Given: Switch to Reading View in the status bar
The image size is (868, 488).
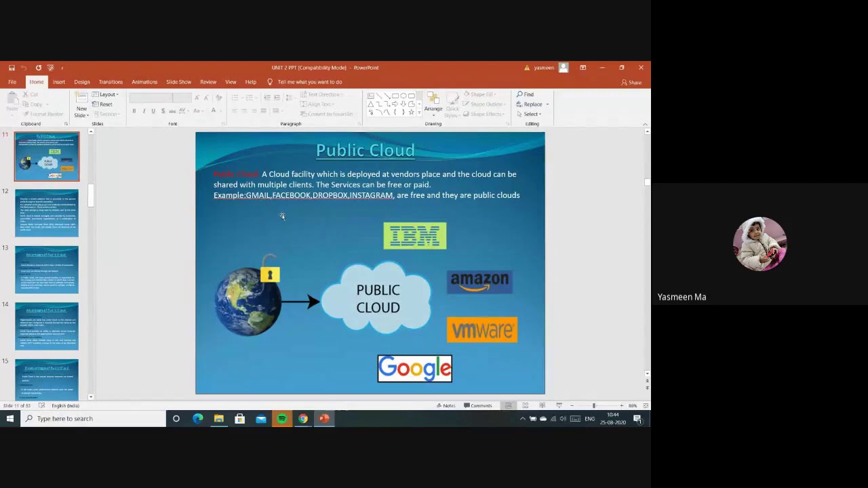Looking at the screenshot, I should [542, 405].
